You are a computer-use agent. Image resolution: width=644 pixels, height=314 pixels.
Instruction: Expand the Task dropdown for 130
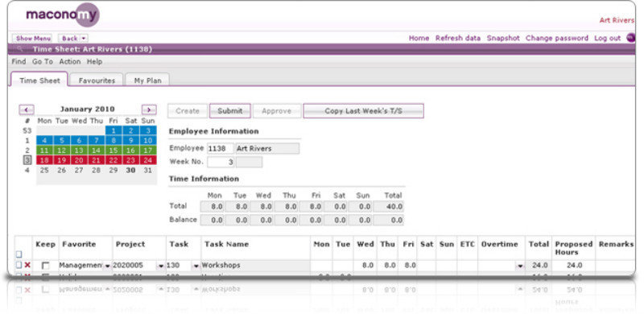pyautogui.click(x=196, y=266)
